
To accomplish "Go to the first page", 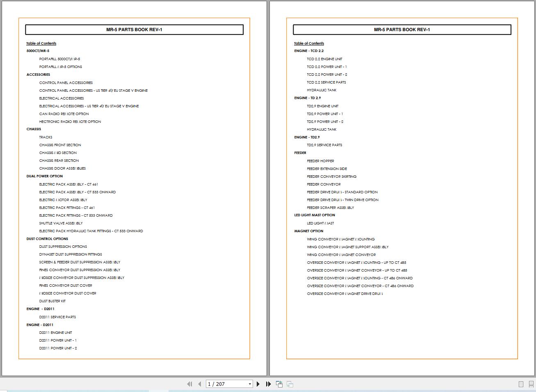I will [189, 384].
